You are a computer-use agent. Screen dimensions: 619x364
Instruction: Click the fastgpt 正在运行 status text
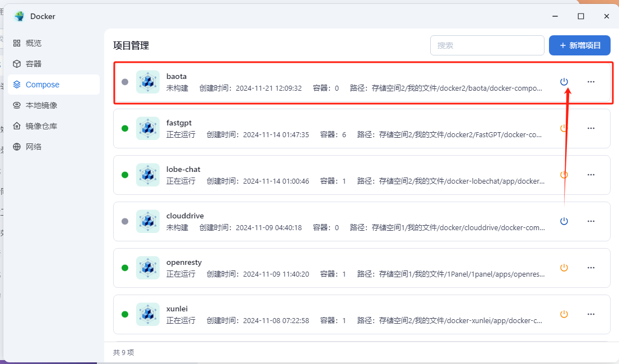click(181, 134)
